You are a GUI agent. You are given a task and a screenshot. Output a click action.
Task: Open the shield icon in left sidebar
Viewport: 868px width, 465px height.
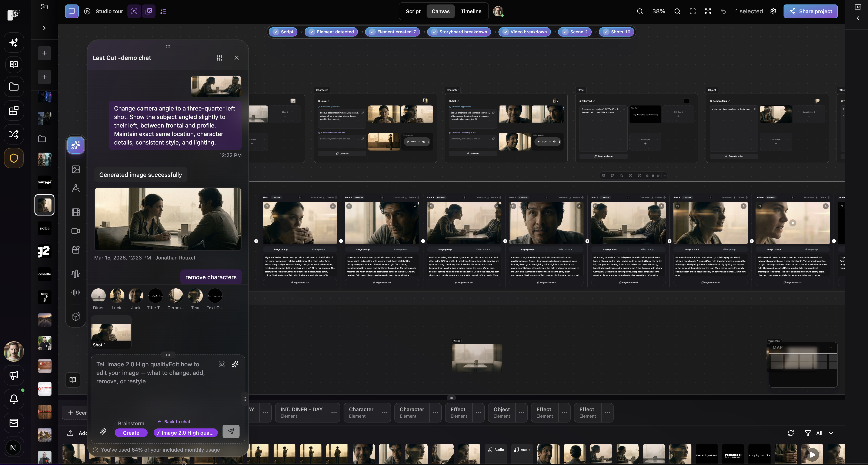click(14, 158)
